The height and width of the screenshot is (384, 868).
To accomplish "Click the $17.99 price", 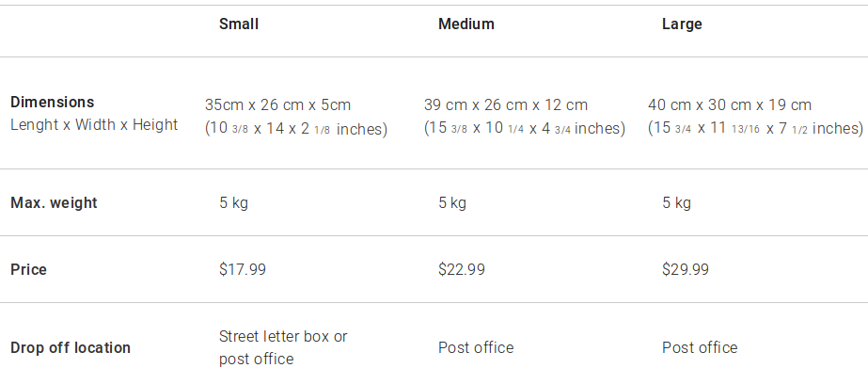I will (x=243, y=269).
